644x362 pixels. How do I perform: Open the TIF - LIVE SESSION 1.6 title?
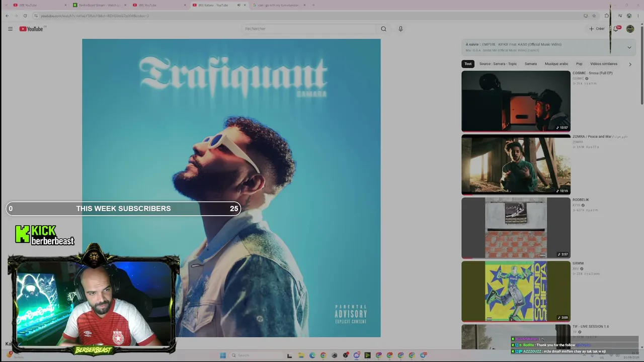pos(591,326)
